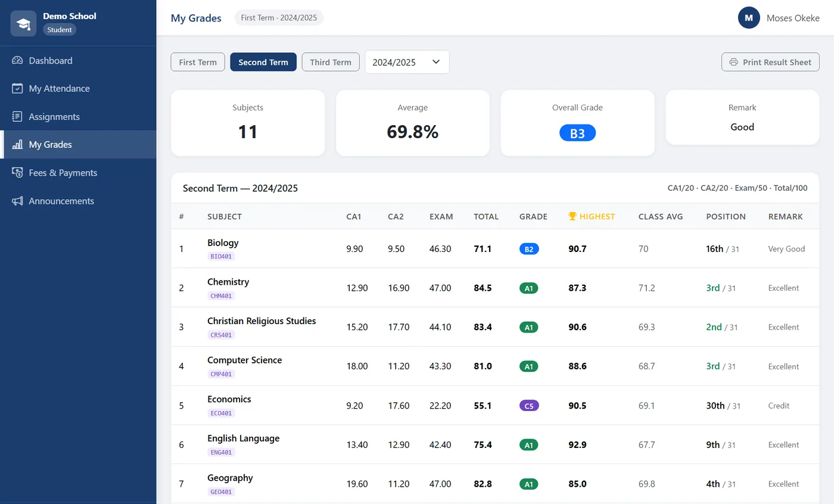Screen dimensions: 834x504
Task: Click the Chemistry subject name
Action: click(x=228, y=282)
